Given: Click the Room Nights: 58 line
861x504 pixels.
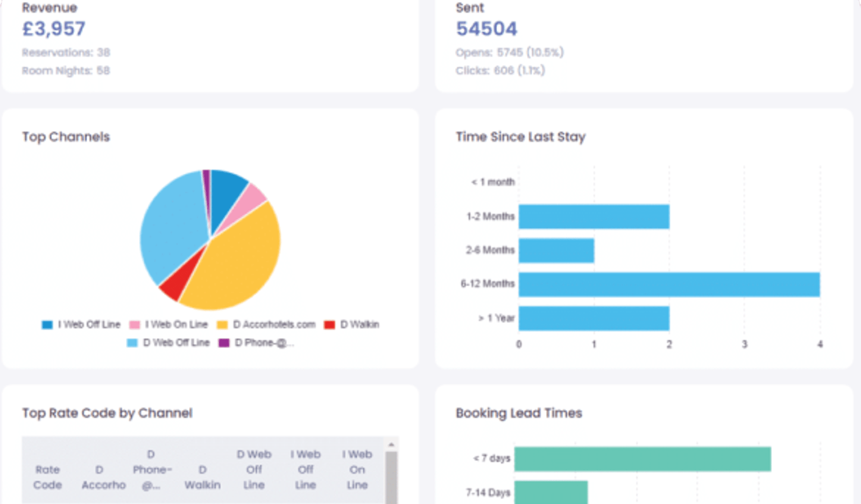Looking at the screenshot, I should (66, 71).
